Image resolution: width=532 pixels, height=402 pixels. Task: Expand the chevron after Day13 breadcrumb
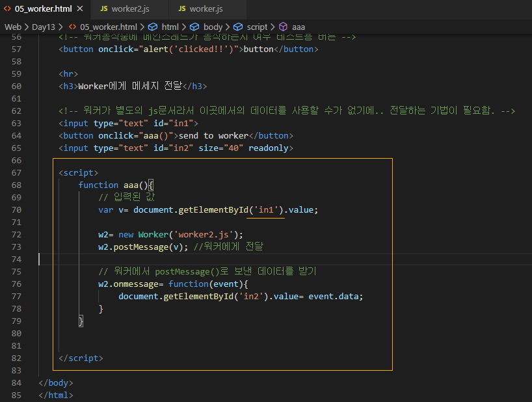60,27
